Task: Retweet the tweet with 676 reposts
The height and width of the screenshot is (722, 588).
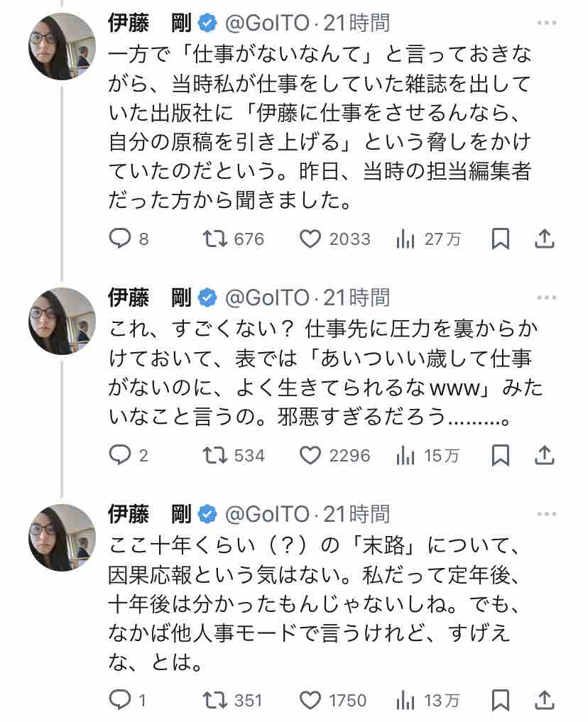Action: coord(234,239)
